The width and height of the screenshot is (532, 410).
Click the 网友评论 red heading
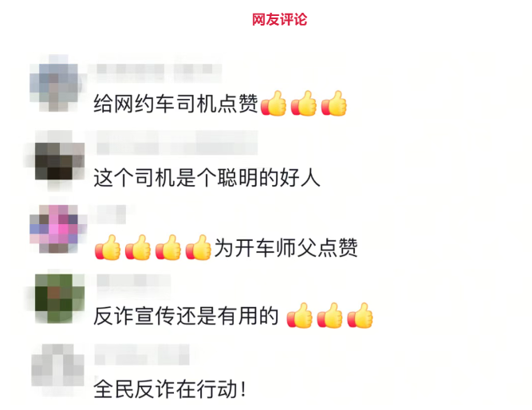(279, 19)
